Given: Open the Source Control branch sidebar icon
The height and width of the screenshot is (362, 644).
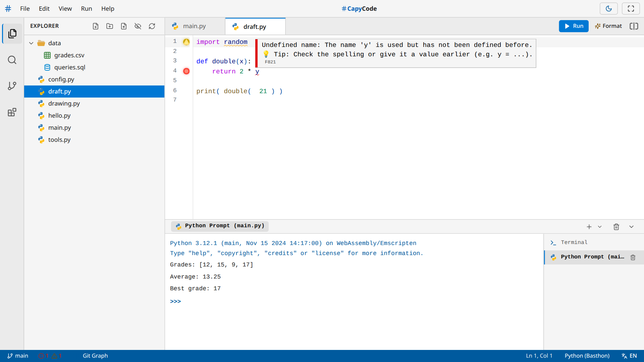Looking at the screenshot, I should pos(12,86).
